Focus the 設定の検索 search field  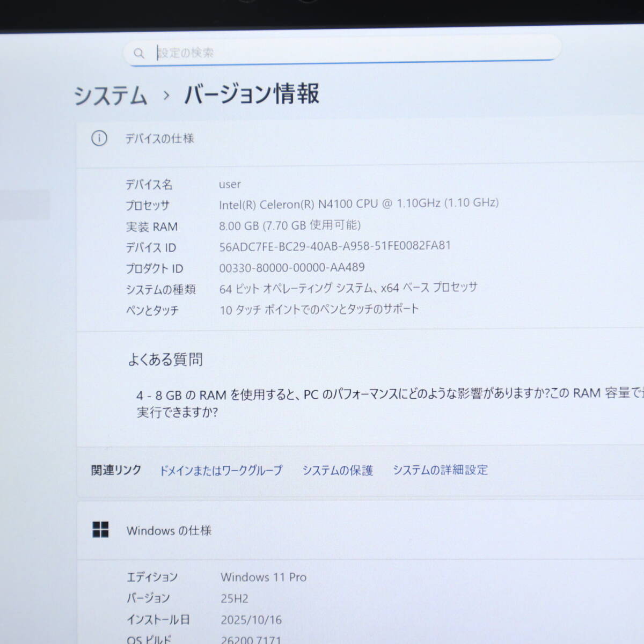[x=342, y=52]
